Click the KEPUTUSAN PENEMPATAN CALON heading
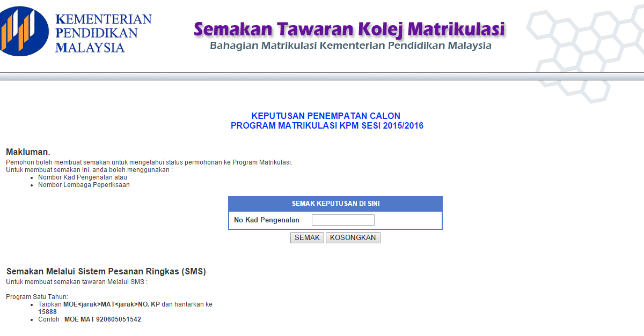Screen dimensions: 644x336 (x=326, y=116)
